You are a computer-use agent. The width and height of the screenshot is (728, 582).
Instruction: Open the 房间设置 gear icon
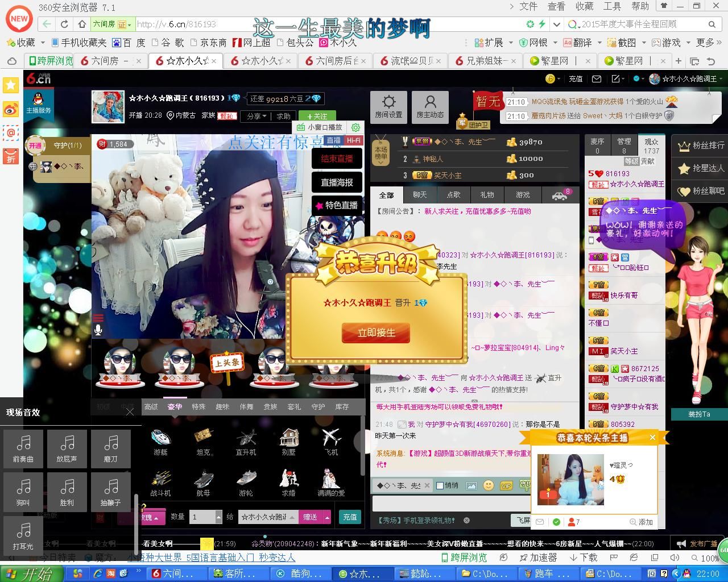click(x=388, y=107)
